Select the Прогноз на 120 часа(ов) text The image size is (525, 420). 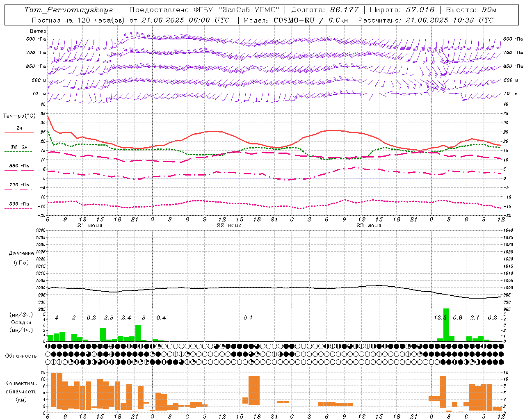(79, 20)
